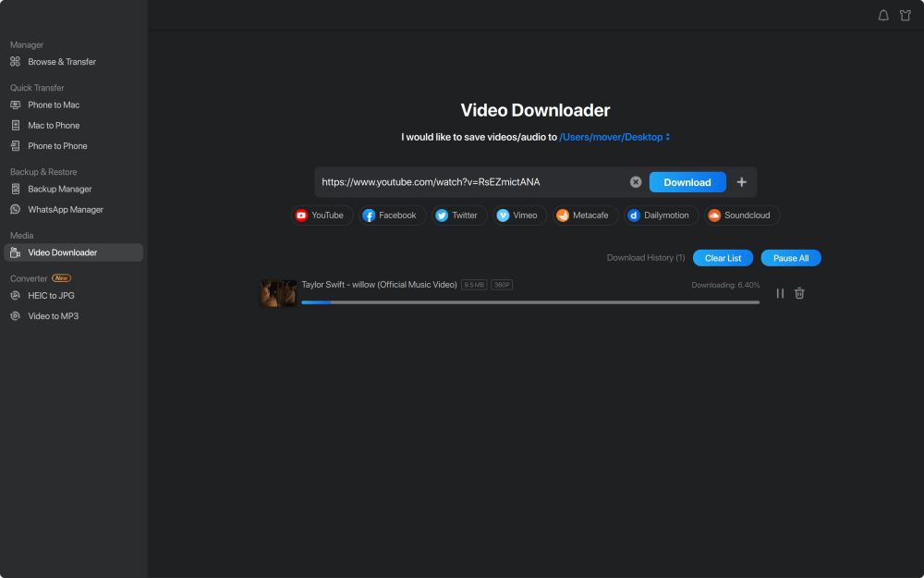Add another URL with plus icon
924x578 pixels.
(741, 181)
